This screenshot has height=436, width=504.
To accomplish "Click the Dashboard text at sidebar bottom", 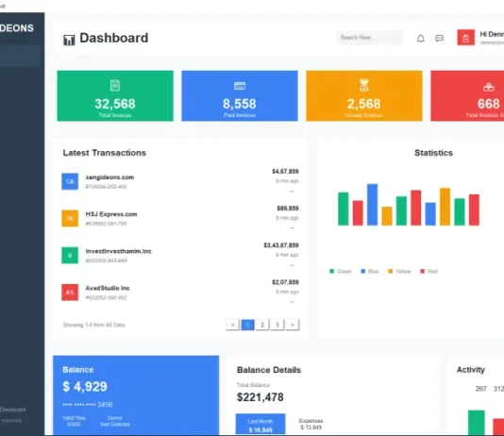I will [13, 410].
